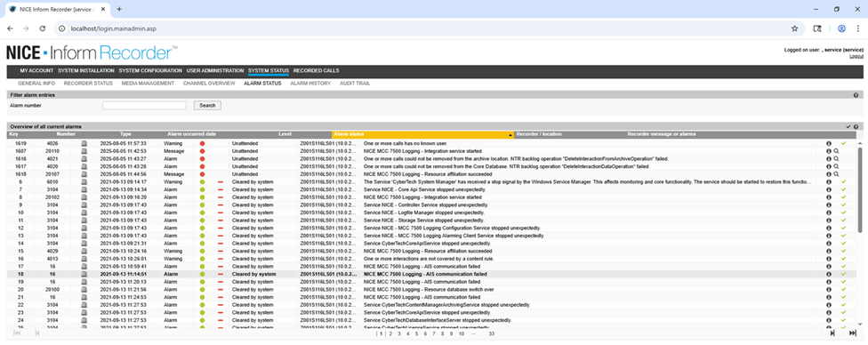
Task: Acknowledge alarm key 1619 with green checkmark
Action: point(844,143)
